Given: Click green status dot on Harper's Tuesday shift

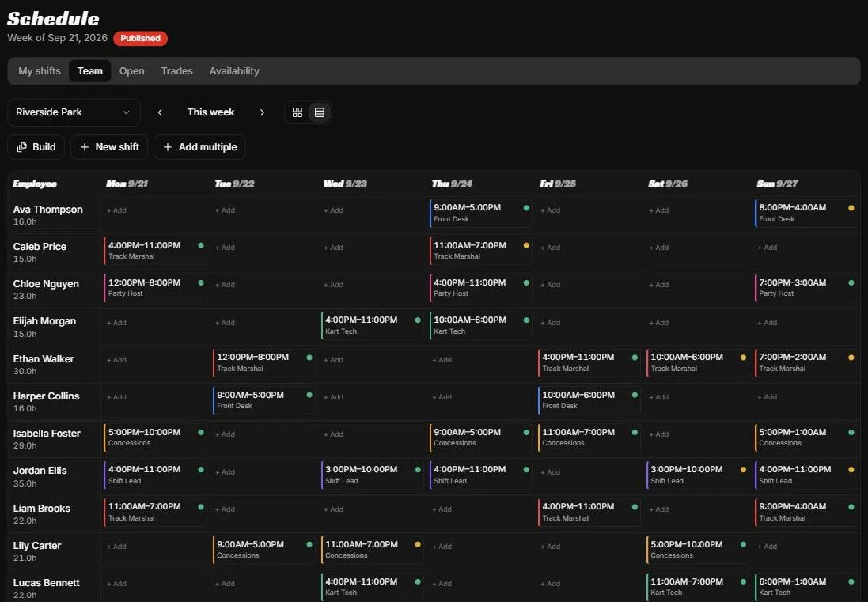Looking at the screenshot, I should click(x=309, y=395).
